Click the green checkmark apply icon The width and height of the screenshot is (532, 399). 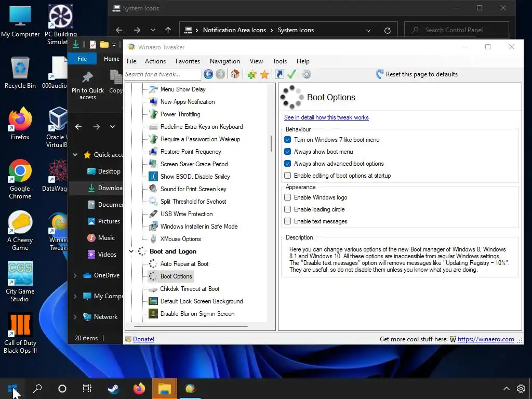tap(291, 74)
